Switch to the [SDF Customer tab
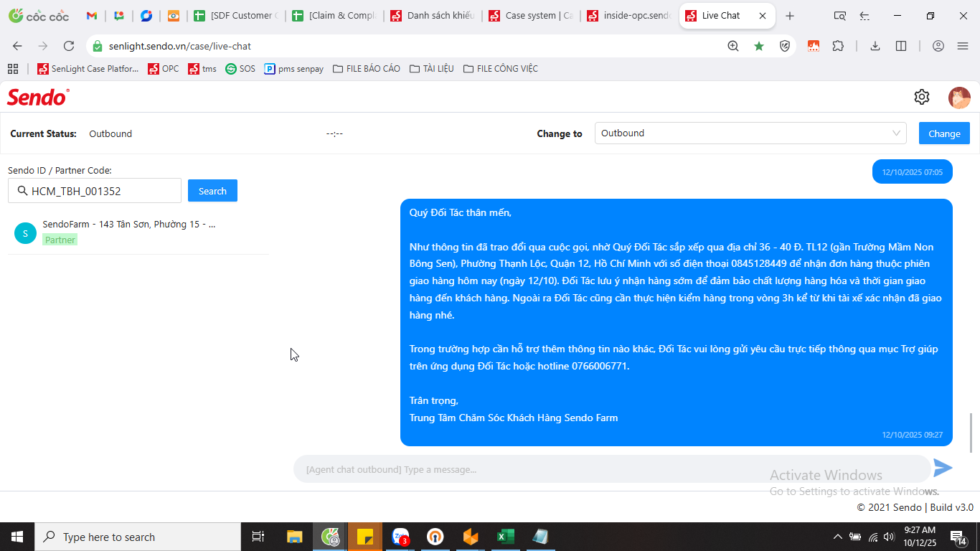Screen dimensions: 980x551 (235, 16)
